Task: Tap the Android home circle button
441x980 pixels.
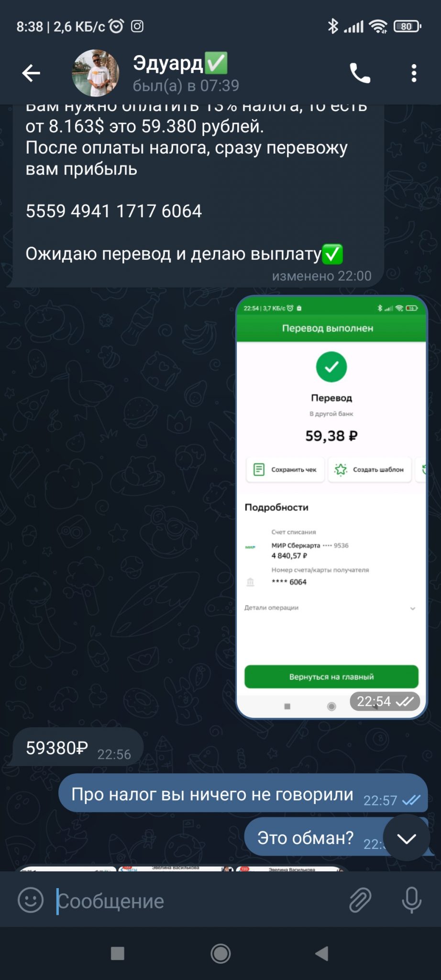Action: pos(220,954)
